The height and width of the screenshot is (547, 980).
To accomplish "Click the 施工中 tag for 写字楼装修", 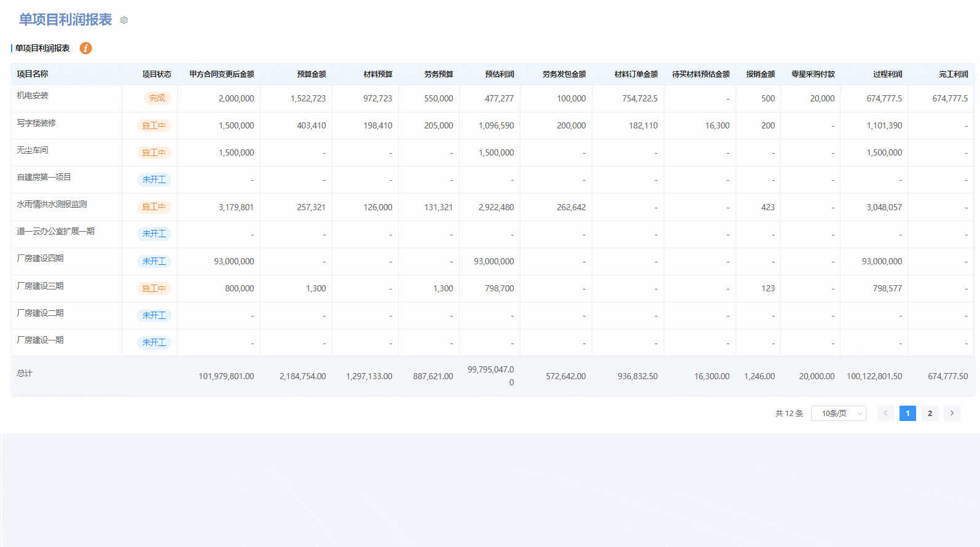I will coord(154,125).
